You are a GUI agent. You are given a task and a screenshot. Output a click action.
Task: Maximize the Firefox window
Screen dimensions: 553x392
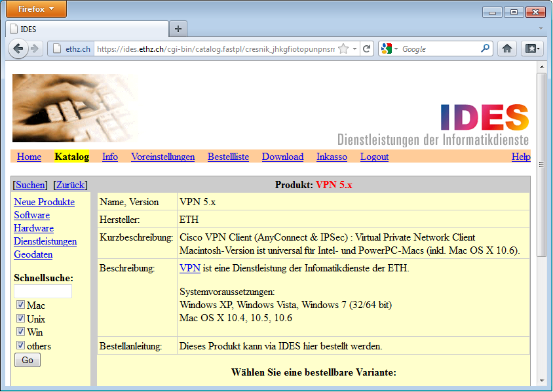[514, 12]
